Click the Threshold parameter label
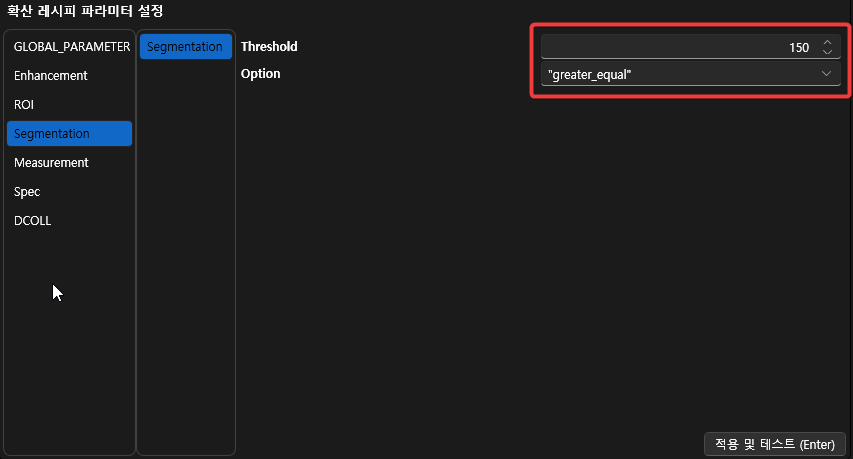 point(269,47)
